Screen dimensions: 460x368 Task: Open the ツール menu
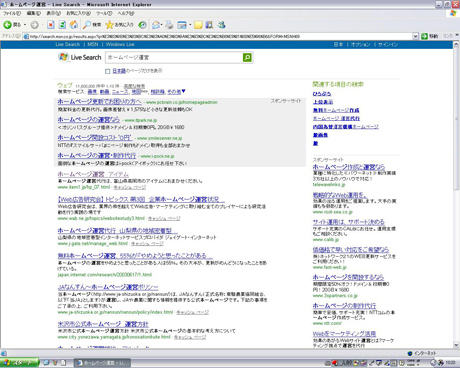[x=104, y=13]
